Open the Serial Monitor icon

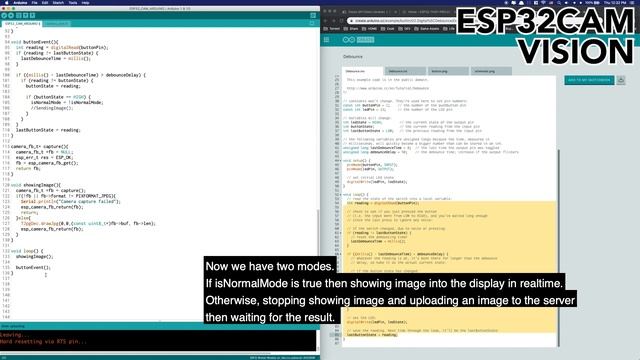coord(313,16)
